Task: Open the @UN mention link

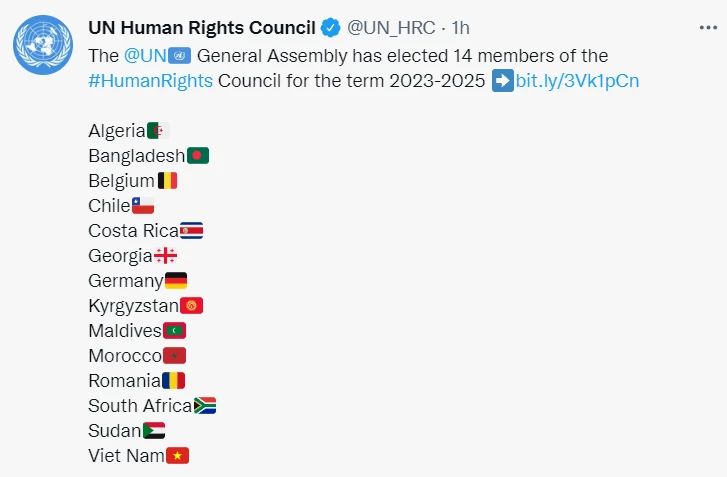Action: pyautogui.click(x=145, y=55)
